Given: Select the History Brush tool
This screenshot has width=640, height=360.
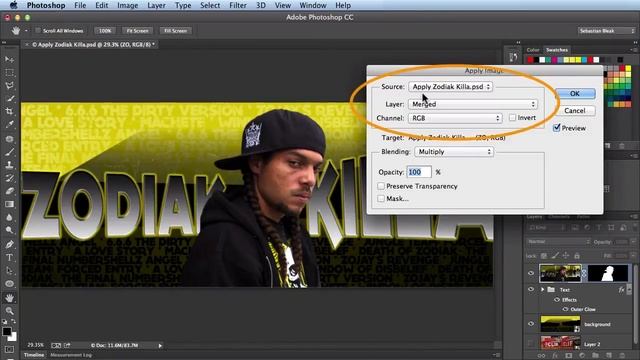Looking at the screenshot, I should pos(9,178).
